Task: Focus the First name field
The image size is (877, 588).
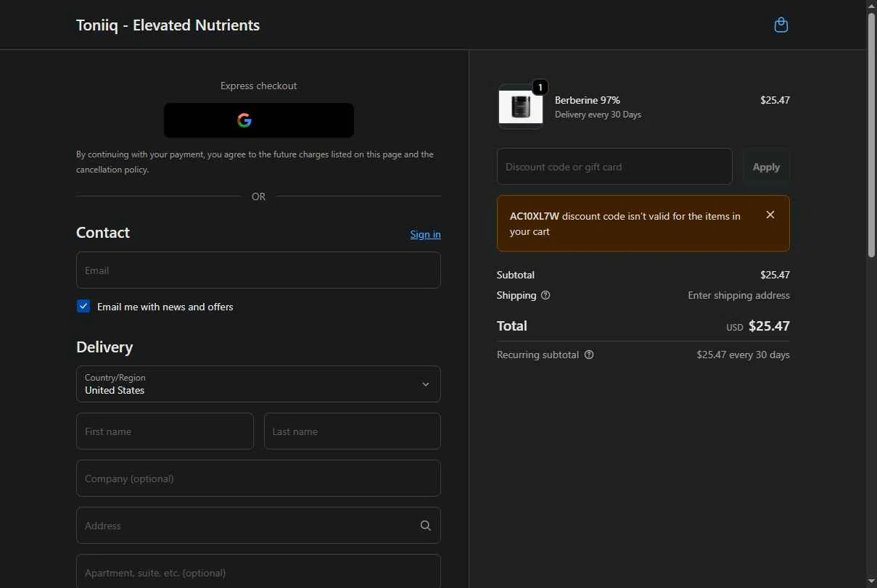Action: 165,431
